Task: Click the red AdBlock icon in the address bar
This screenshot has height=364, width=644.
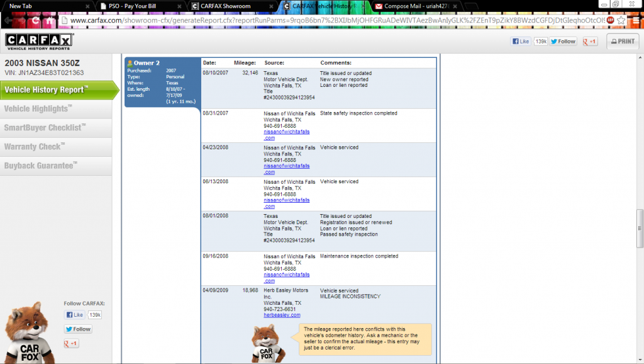Action: tap(610, 20)
